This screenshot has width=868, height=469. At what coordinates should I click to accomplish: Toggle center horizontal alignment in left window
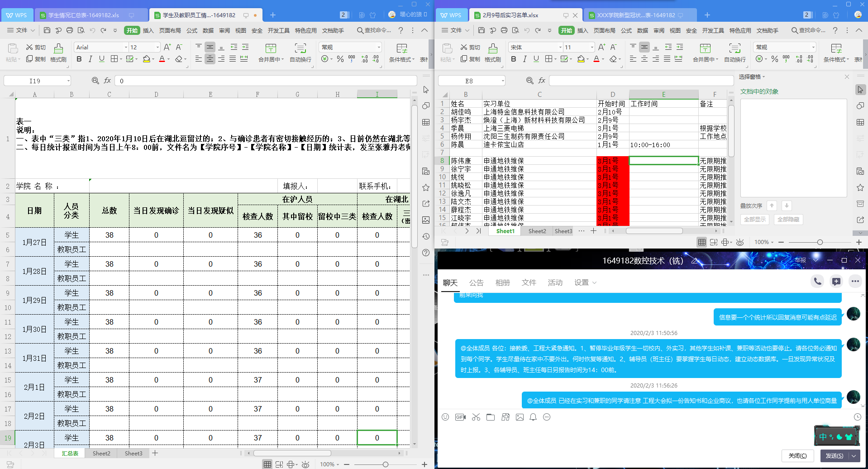click(x=210, y=59)
